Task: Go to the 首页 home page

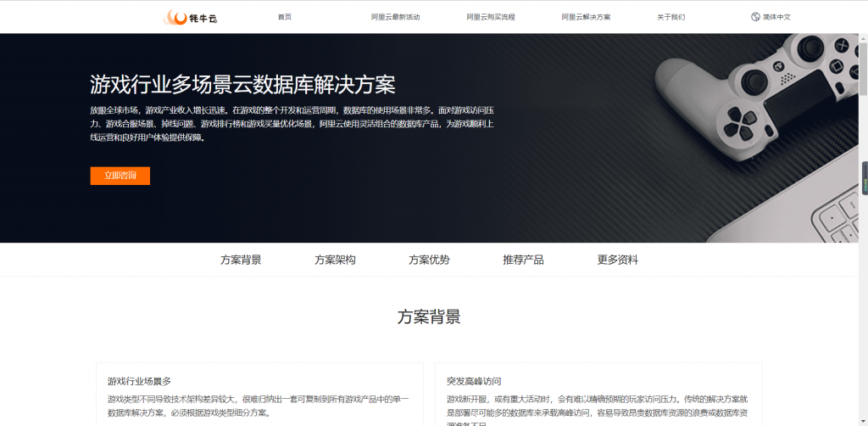Action: (x=284, y=17)
